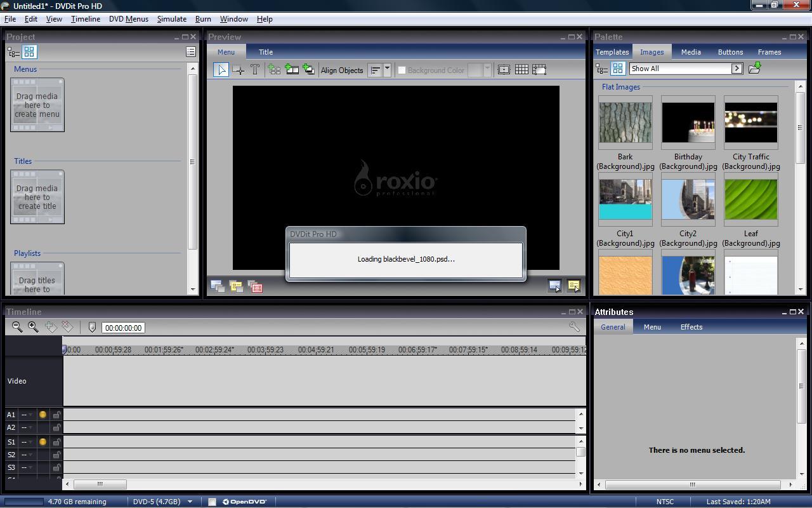Open the Media tab in Palette
The width and height of the screenshot is (812, 508).
[x=691, y=52]
